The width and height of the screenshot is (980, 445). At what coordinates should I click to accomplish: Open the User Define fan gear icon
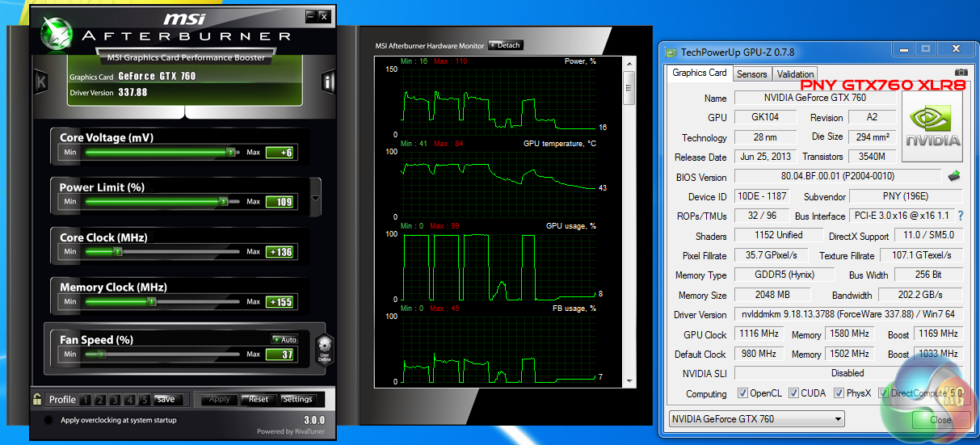pyautogui.click(x=323, y=350)
